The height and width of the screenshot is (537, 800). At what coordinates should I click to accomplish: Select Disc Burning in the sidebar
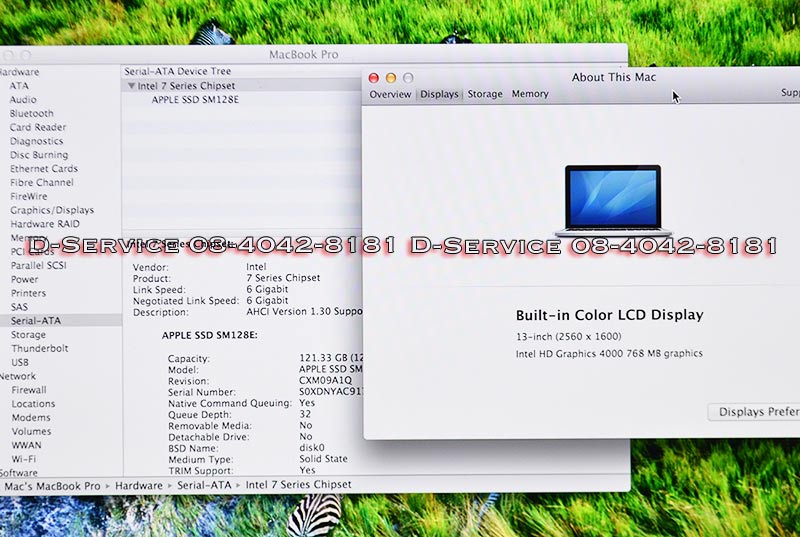[39, 155]
